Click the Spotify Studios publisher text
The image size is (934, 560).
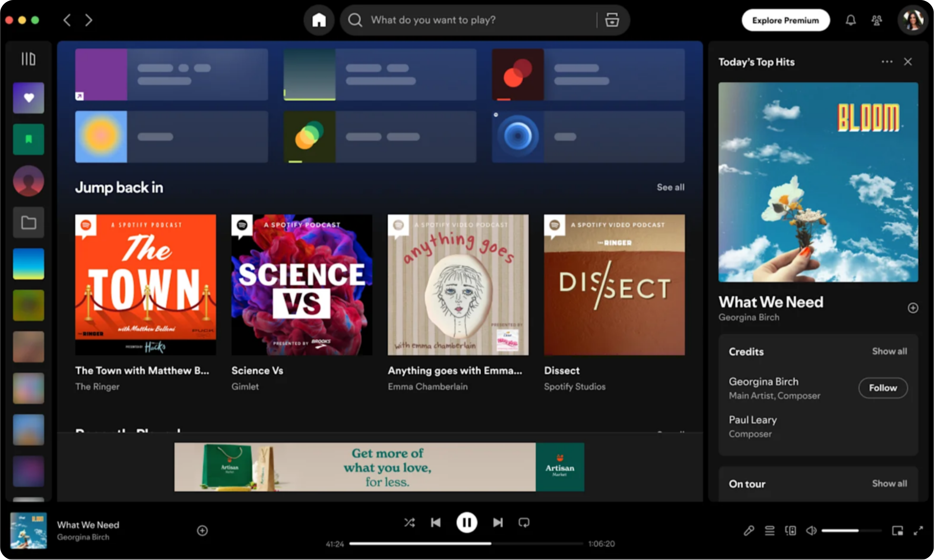[x=575, y=387]
